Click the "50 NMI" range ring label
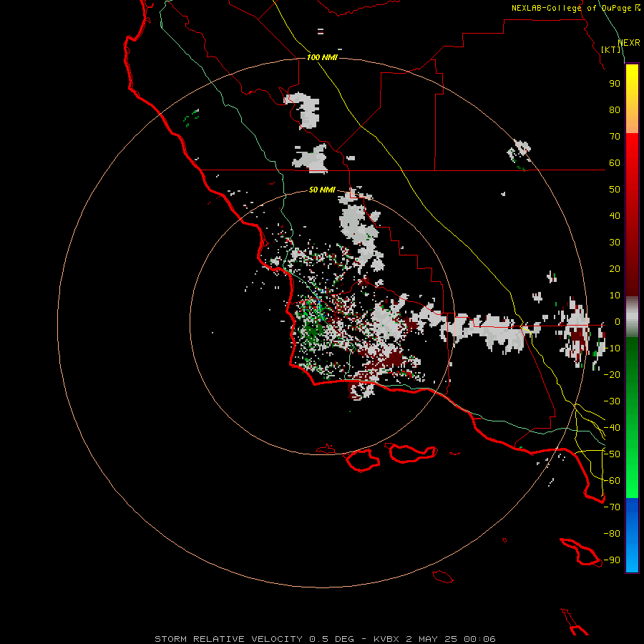The width and height of the screenshot is (644, 644). pyautogui.click(x=322, y=190)
